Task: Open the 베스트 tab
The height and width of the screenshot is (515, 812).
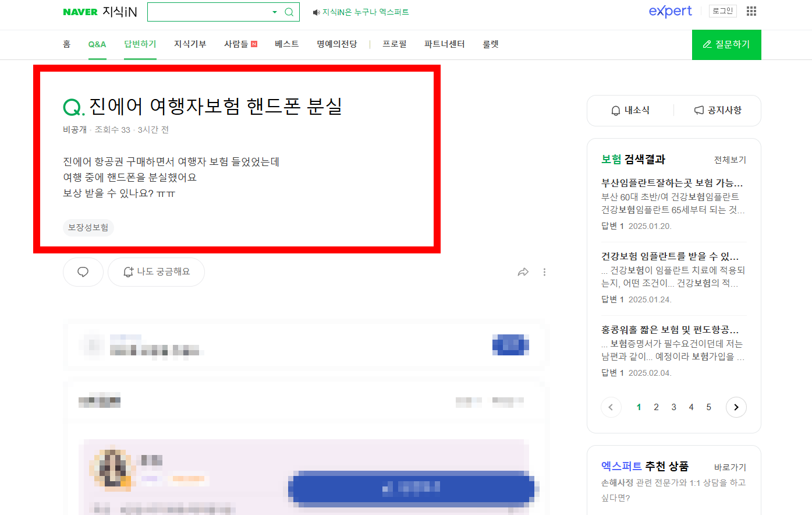Action: [287, 44]
